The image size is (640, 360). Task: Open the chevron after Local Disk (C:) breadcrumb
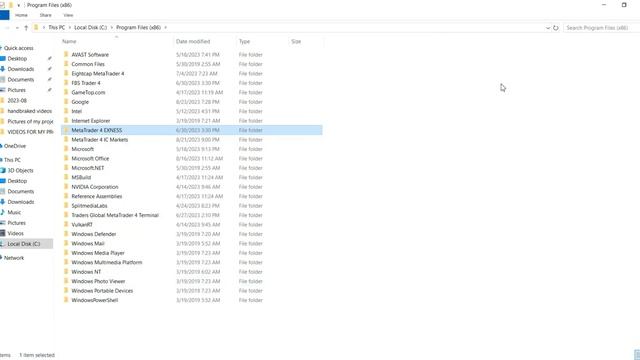point(111,27)
